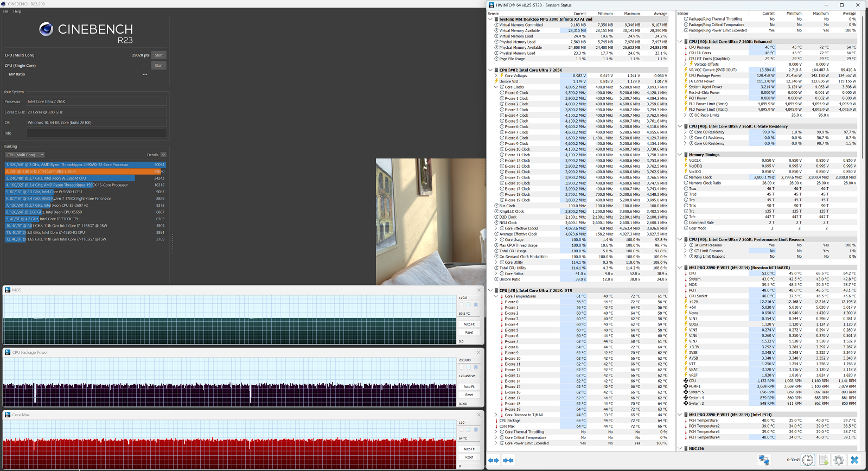Click the lightning icon beside Vcore row
The image size is (868, 471).
pos(686,313)
